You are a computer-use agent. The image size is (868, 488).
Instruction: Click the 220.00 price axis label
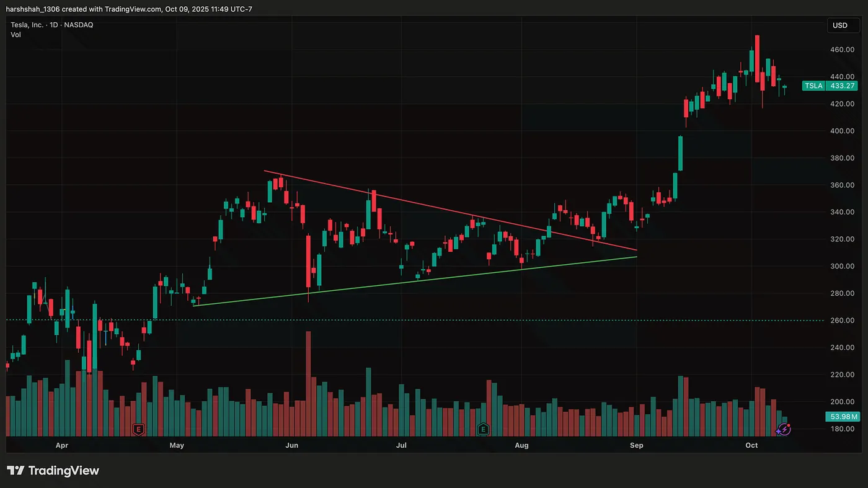click(x=843, y=375)
